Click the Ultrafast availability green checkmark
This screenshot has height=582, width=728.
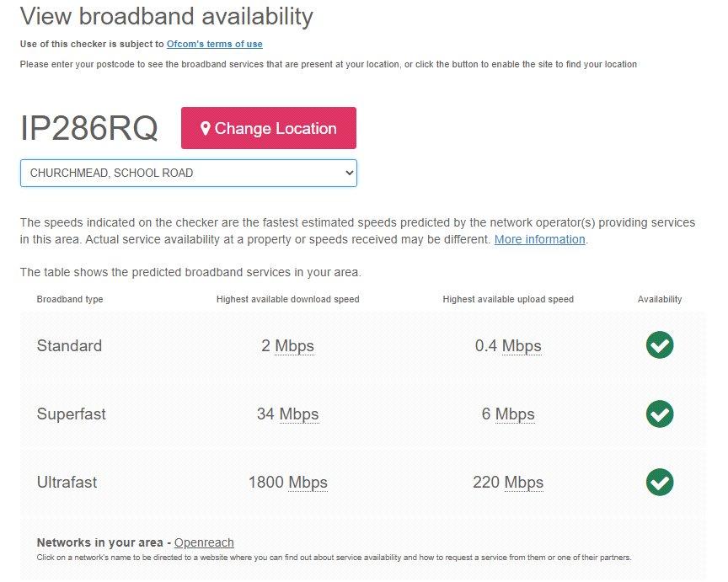click(x=660, y=482)
